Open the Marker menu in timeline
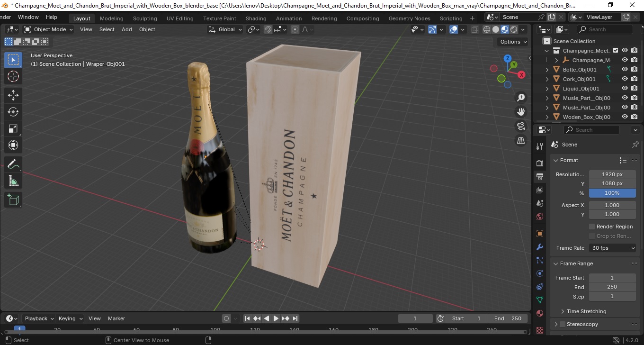This screenshot has height=345, width=644. (x=116, y=318)
